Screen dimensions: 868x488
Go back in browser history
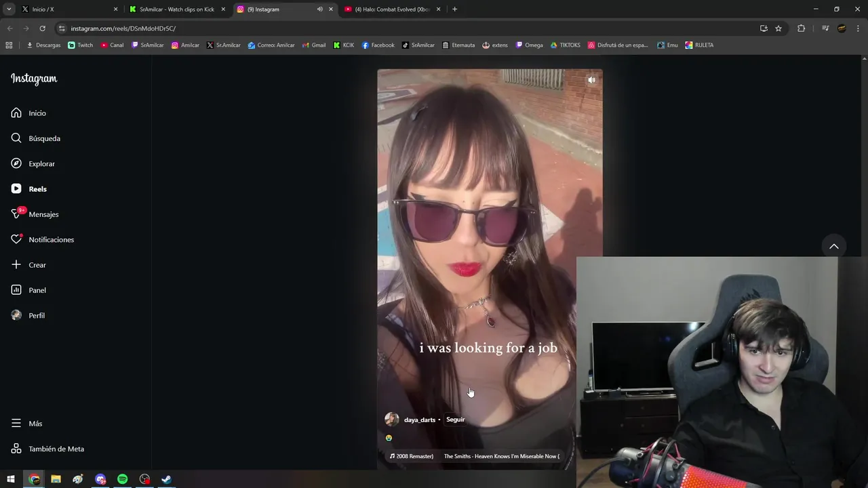(x=9, y=28)
